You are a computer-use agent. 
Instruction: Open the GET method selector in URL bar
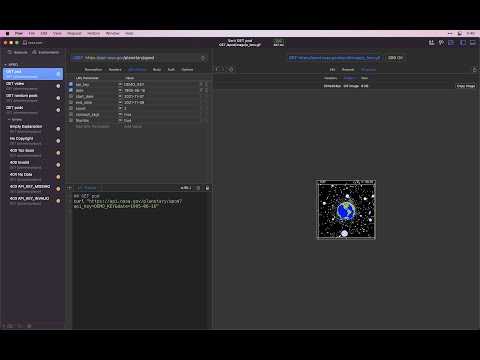[x=77, y=58]
